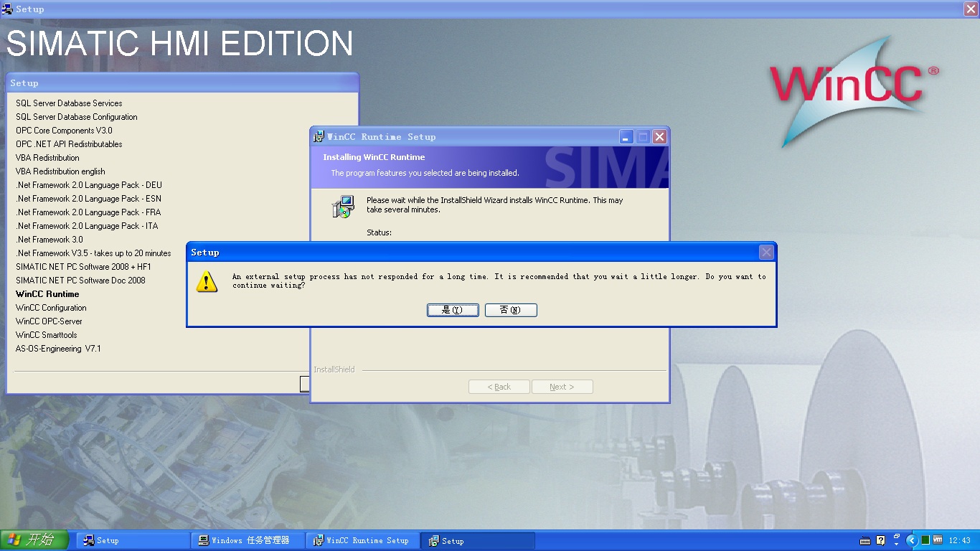980x551 pixels.
Task: Click the 'Status:' label in the installer
Action: tap(379, 232)
